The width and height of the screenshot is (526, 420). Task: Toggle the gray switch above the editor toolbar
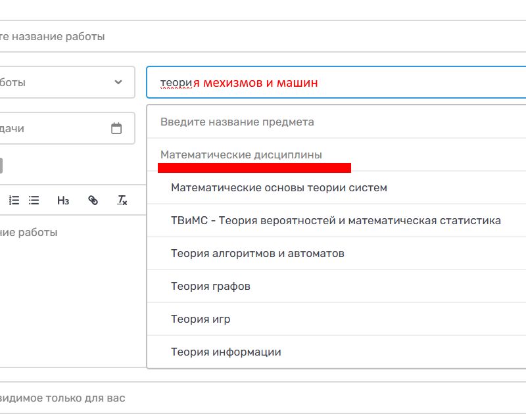(1, 166)
